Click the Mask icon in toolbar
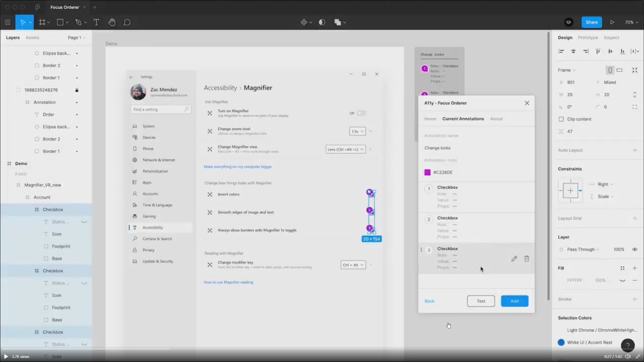This screenshot has height=362, width=644. tap(322, 22)
